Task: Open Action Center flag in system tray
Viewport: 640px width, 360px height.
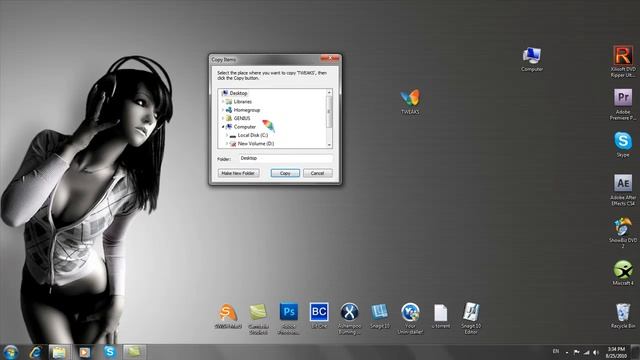Action: (576, 352)
